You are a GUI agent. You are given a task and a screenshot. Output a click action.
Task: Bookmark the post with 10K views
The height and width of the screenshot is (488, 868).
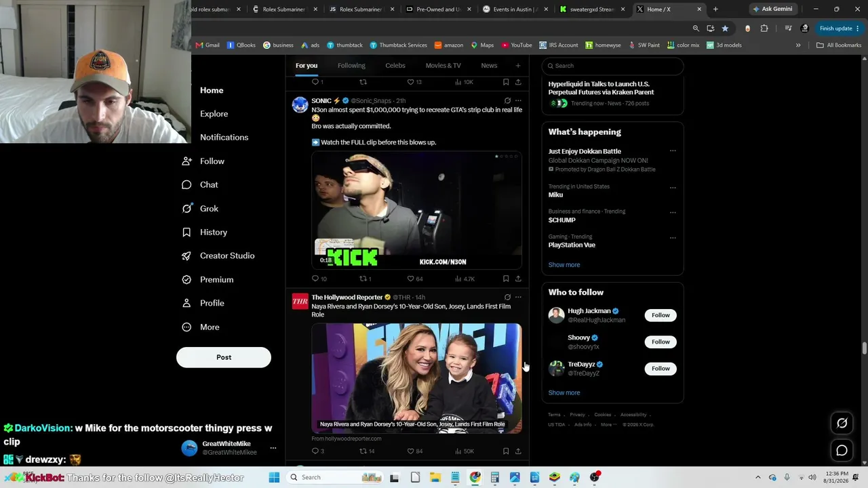(x=506, y=82)
